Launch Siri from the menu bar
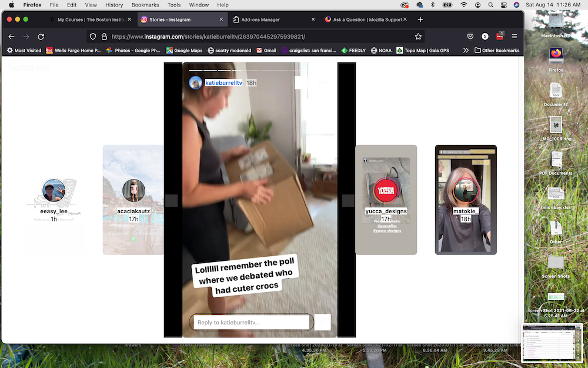 coord(516,5)
